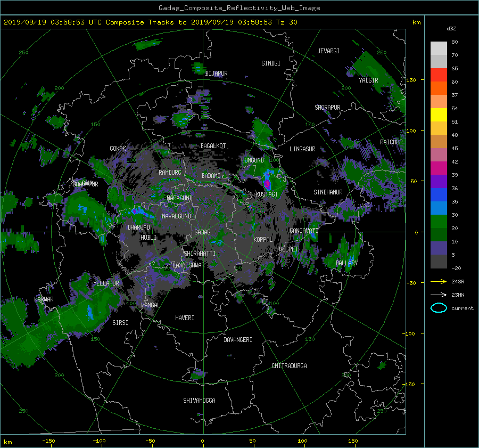Click the BIJAPUR city label
The height and width of the screenshot is (448, 479).
click(216, 74)
